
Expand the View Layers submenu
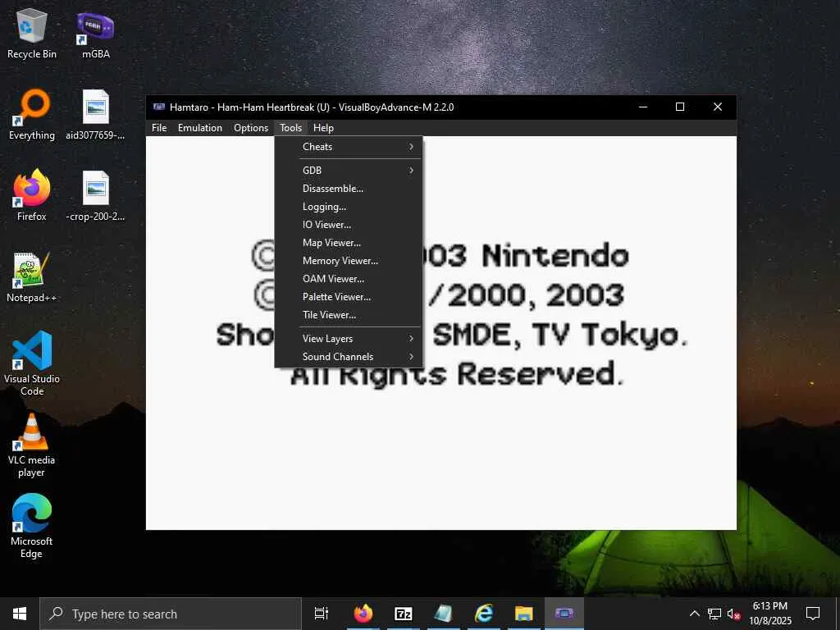[x=348, y=339]
